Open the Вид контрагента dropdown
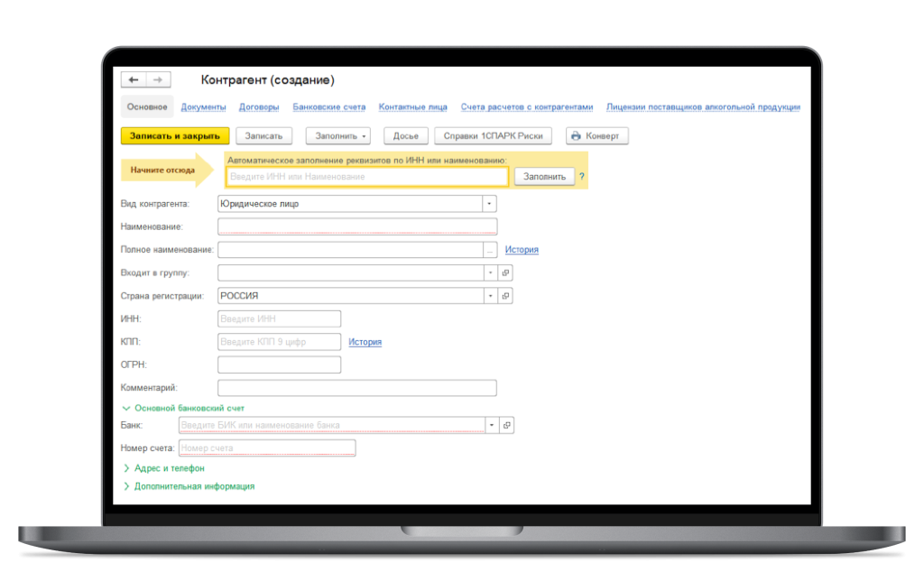The image size is (924, 572). (x=488, y=203)
